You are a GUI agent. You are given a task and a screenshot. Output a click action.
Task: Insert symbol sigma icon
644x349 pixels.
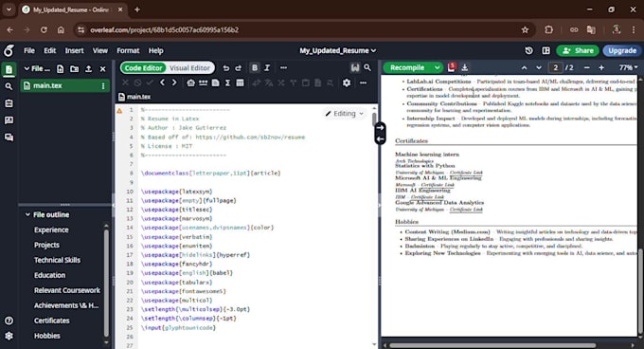pyautogui.click(x=227, y=83)
